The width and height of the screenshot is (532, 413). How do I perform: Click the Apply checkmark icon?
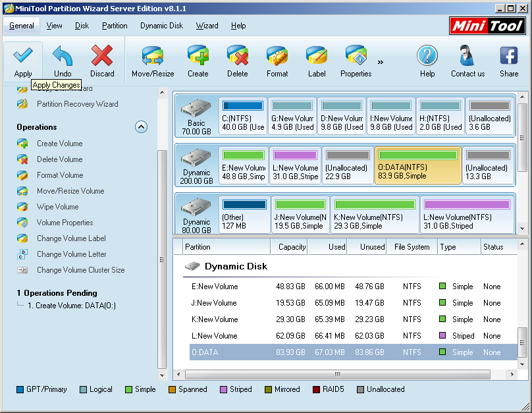point(23,55)
